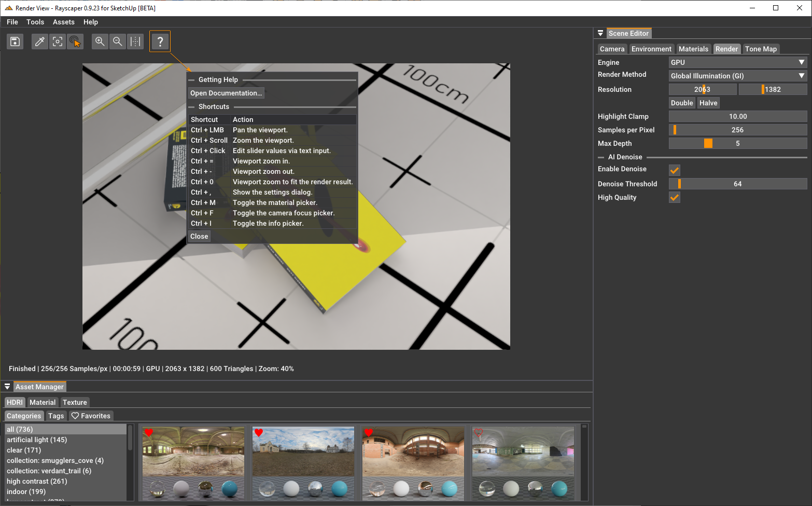This screenshot has width=812, height=506.
Task: Open the File menu
Action: pos(12,22)
